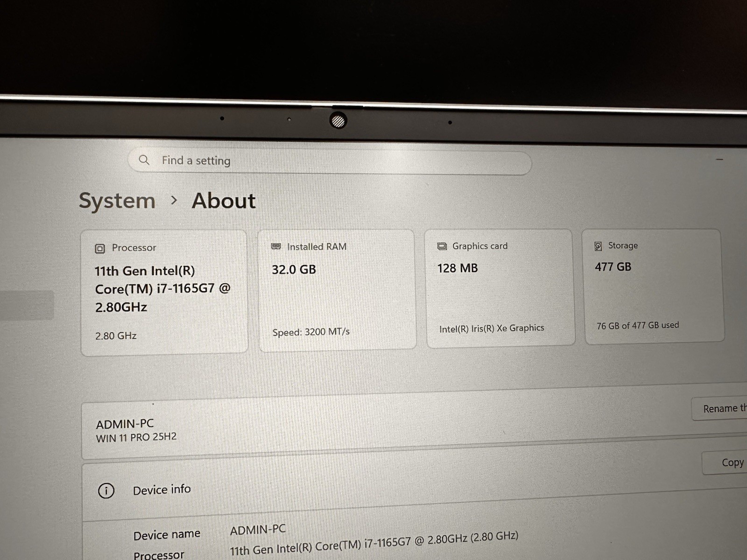Click the breadcrumb chevron after System
The image size is (747, 560).
click(174, 200)
